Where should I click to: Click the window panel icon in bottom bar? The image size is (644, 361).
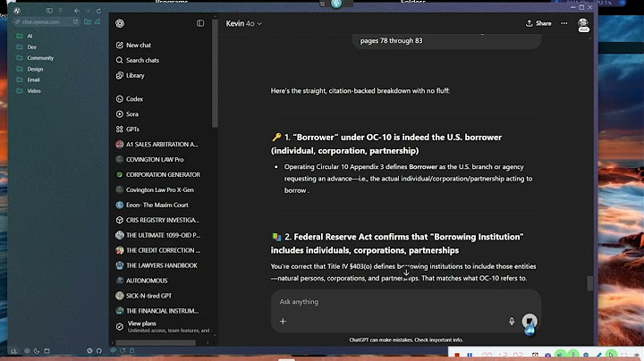pos(47,351)
